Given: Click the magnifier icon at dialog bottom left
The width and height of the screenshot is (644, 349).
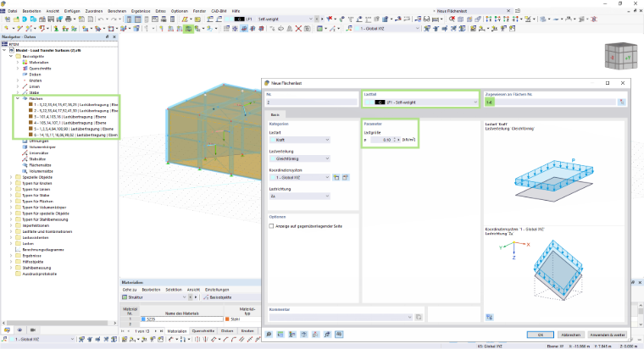Looking at the screenshot, I should [x=269, y=335].
